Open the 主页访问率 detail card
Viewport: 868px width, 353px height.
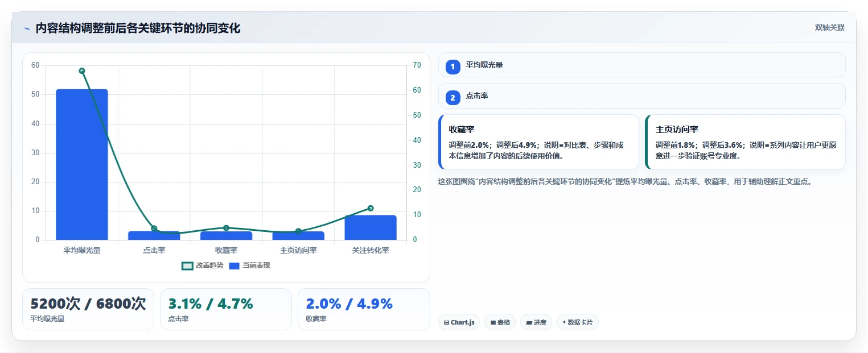[x=745, y=142]
